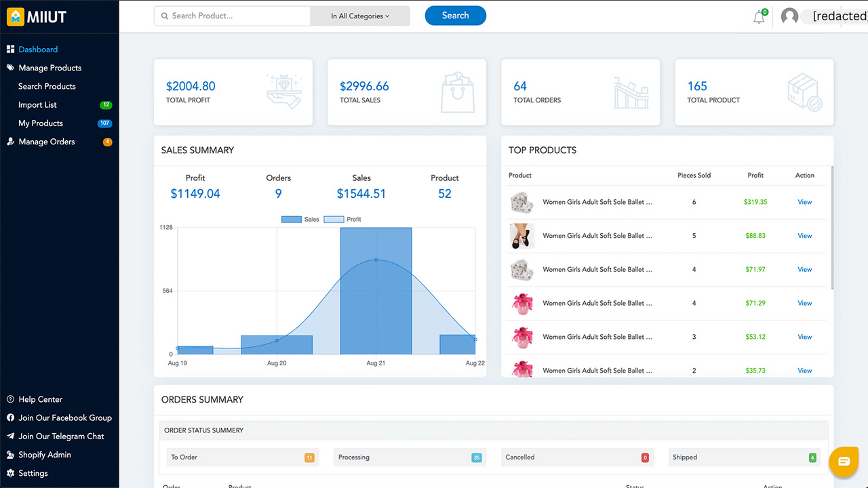Open Manage Orders in sidebar
This screenshot has width=868, height=488.
coord(47,142)
